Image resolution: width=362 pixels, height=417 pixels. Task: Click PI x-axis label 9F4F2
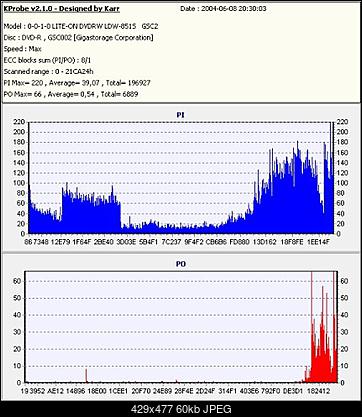pos(194,242)
